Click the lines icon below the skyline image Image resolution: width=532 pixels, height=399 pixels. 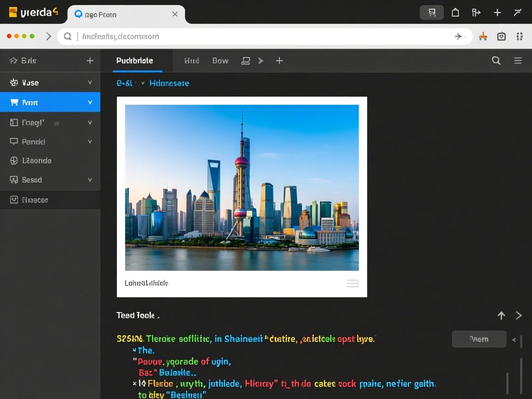352,284
